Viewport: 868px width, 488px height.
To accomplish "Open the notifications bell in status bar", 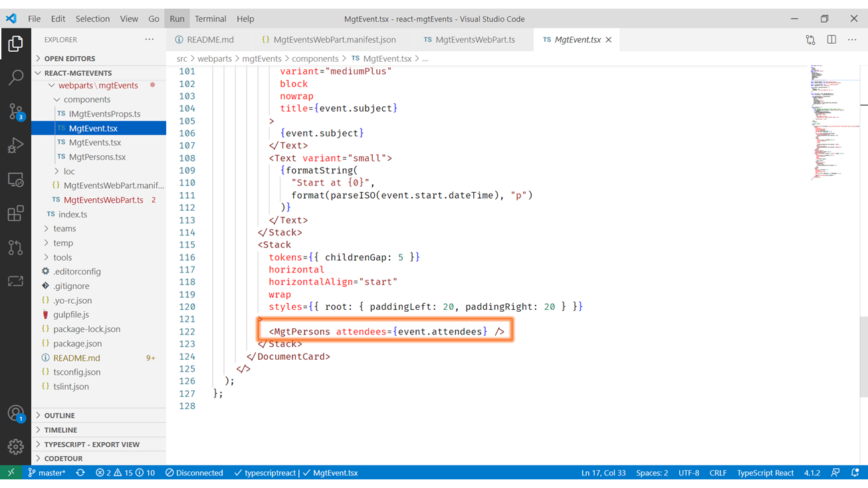I will pos(855,473).
